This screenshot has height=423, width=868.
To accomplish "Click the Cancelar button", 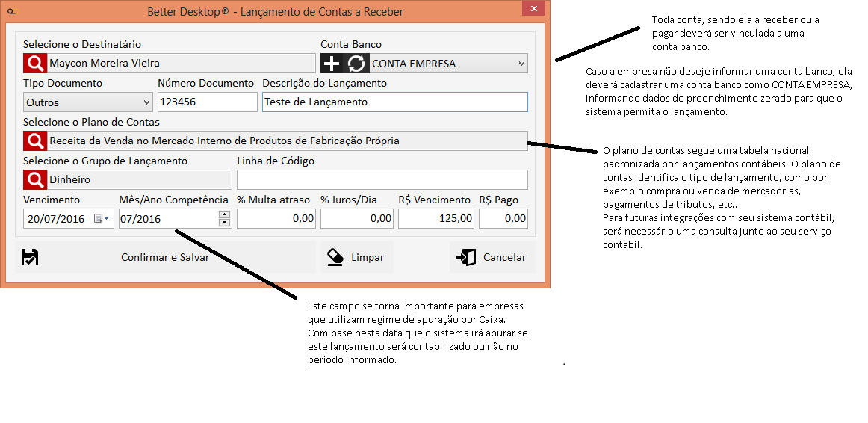I will (492, 257).
